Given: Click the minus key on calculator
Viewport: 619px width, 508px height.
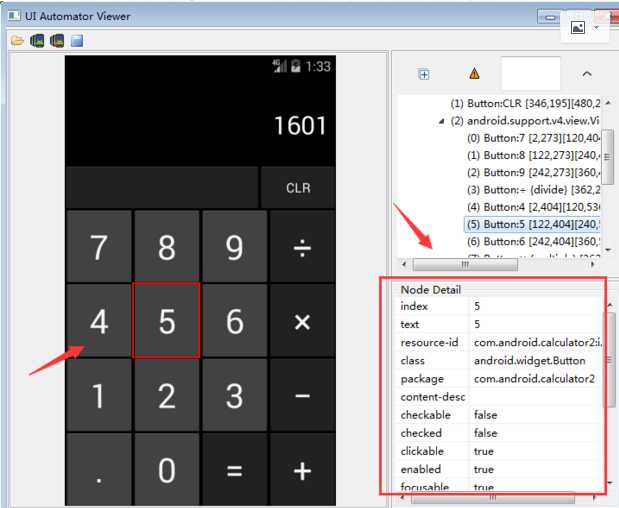Looking at the screenshot, I should point(302,395).
